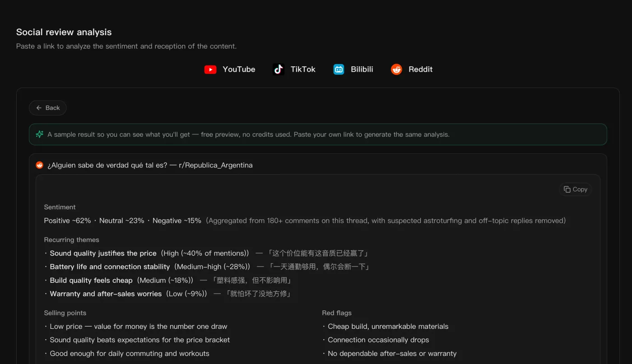Click the Reddit icon beside the thread title
The width and height of the screenshot is (632, 364).
coord(40,165)
